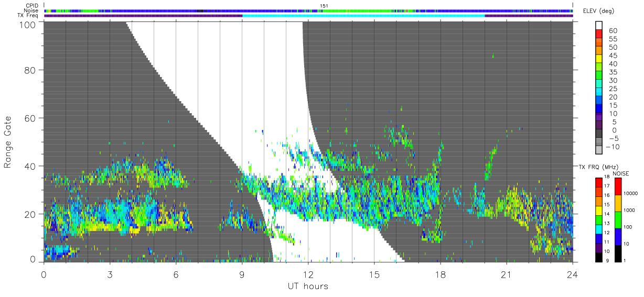Click the 21 tick on the UT hours axis
Screen dimensions: 644x297
click(506, 275)
